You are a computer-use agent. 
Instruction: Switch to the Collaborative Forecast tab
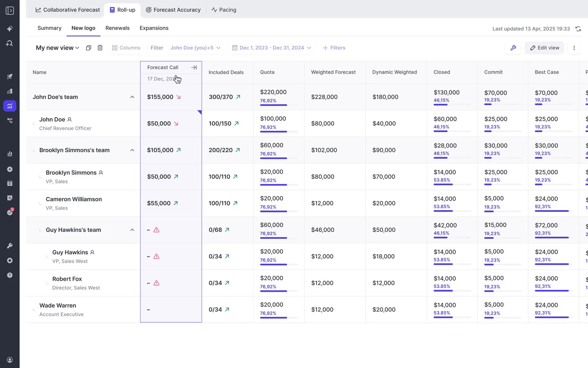(x=68, y=10)
